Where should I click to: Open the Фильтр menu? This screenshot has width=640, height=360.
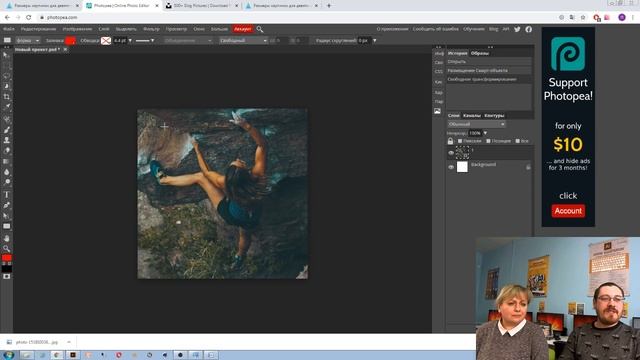click(x=151, y=29)
